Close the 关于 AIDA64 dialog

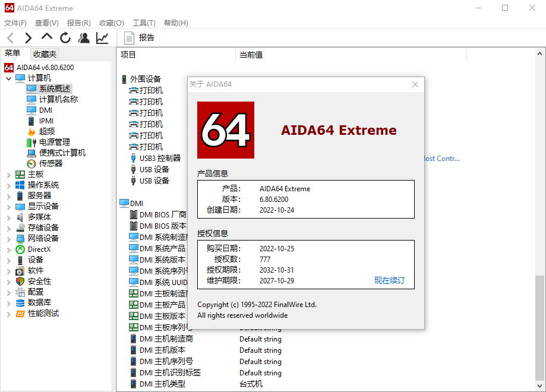(415, 84)
